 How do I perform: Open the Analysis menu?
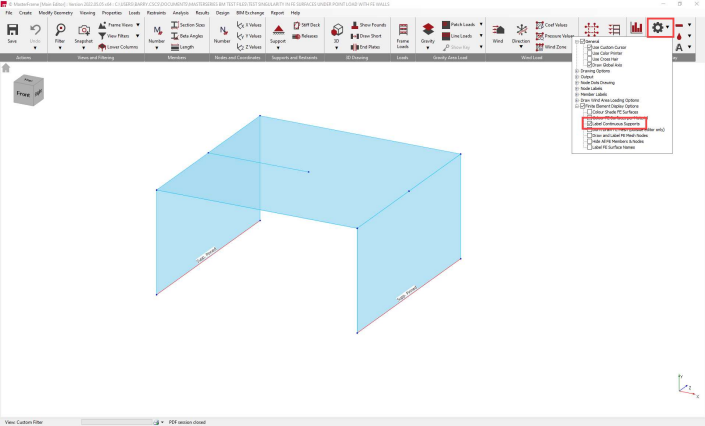click(x=181, y=13)
